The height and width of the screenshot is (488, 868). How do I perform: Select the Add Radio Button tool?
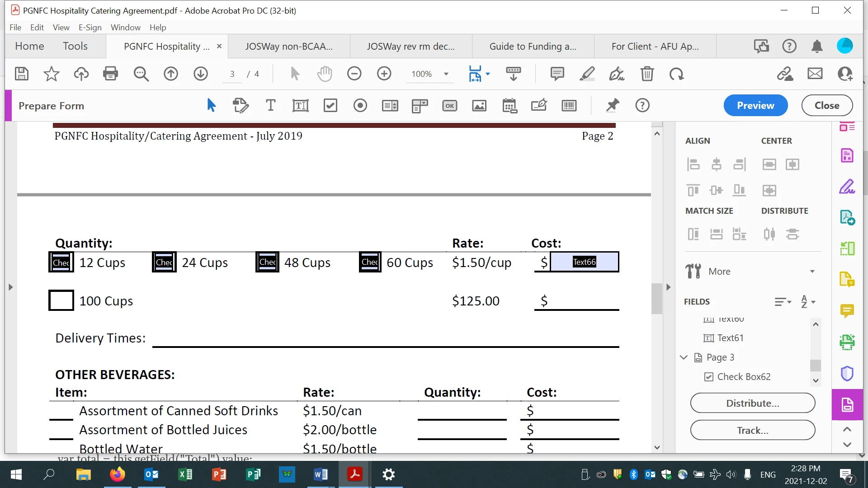[x=360, y=106]
